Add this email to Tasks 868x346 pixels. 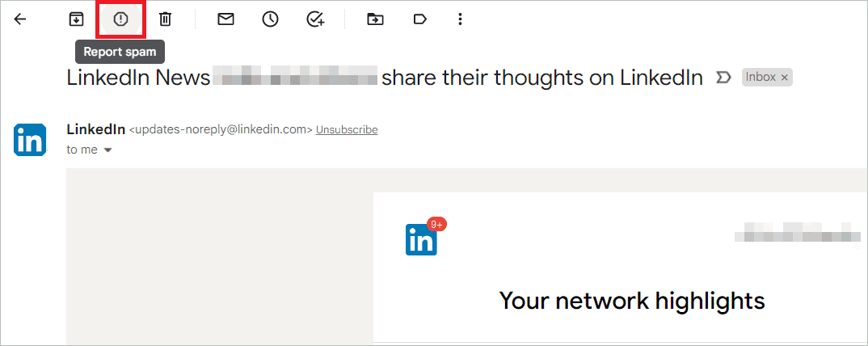coord(315,19)
